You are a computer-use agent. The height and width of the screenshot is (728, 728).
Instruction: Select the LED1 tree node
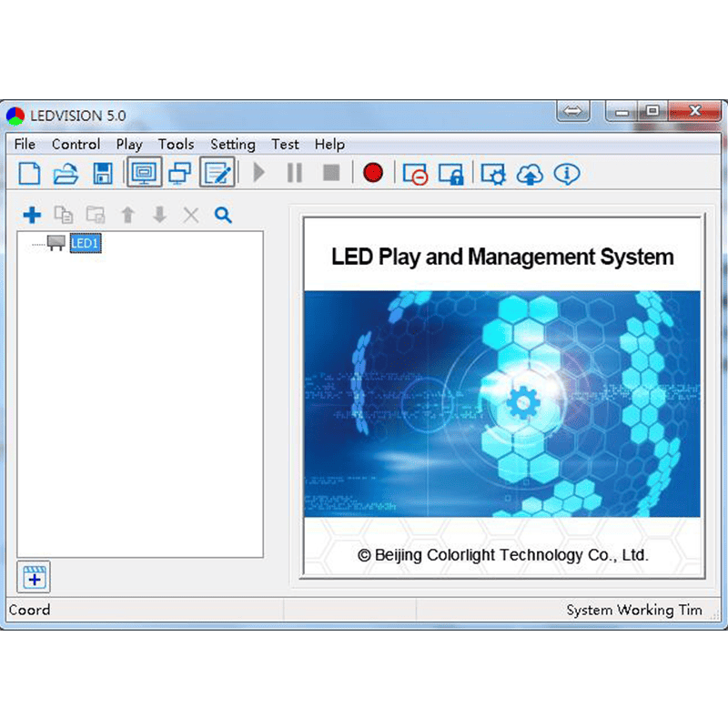(x=85, y=243)
